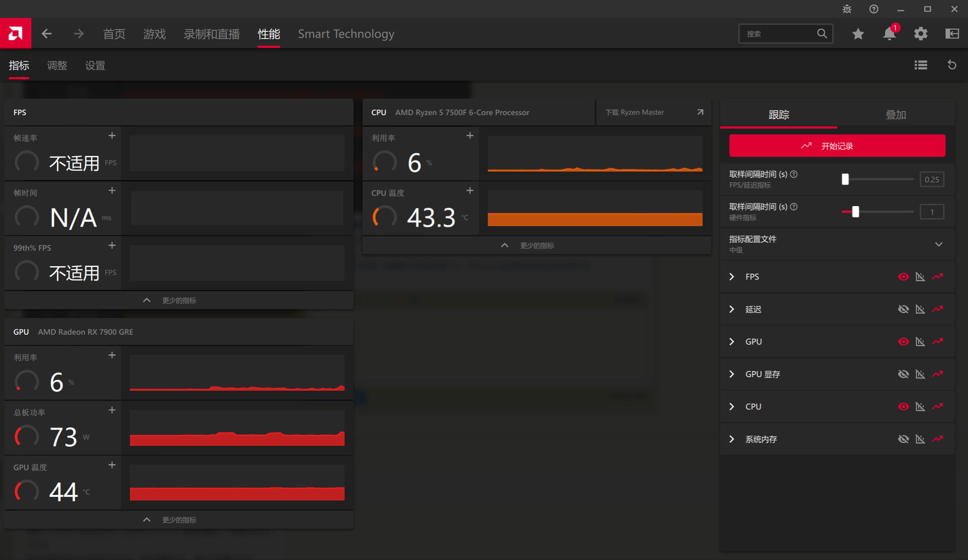The height and width of the screenshot is (560, 968).
Task: Add GPU utilization metric with plus icon
Action: pyautogui.click(x=112, y=355)
